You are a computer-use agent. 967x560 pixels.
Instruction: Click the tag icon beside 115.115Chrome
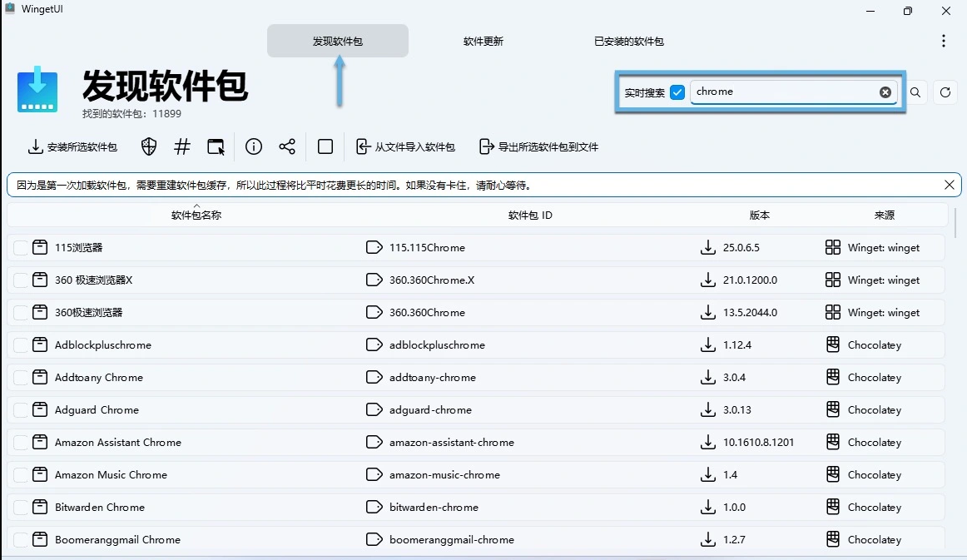click(x=374, y=247)
